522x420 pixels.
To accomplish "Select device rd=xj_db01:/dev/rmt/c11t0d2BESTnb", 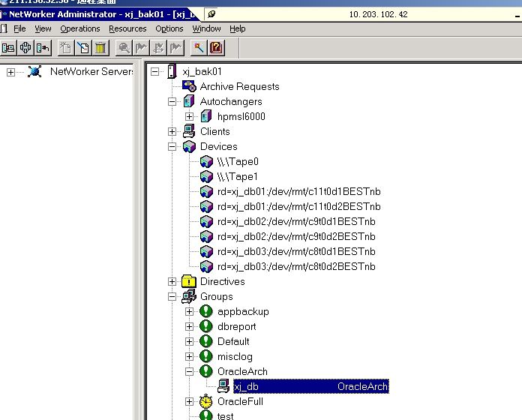I will pos(299,207).
